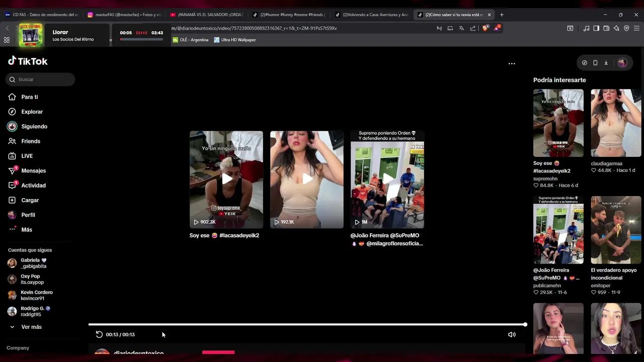The image size is (644, 362).
Task: Open Ultra HD Wallpaper bookmark
Action: click(x=234, y=40)
